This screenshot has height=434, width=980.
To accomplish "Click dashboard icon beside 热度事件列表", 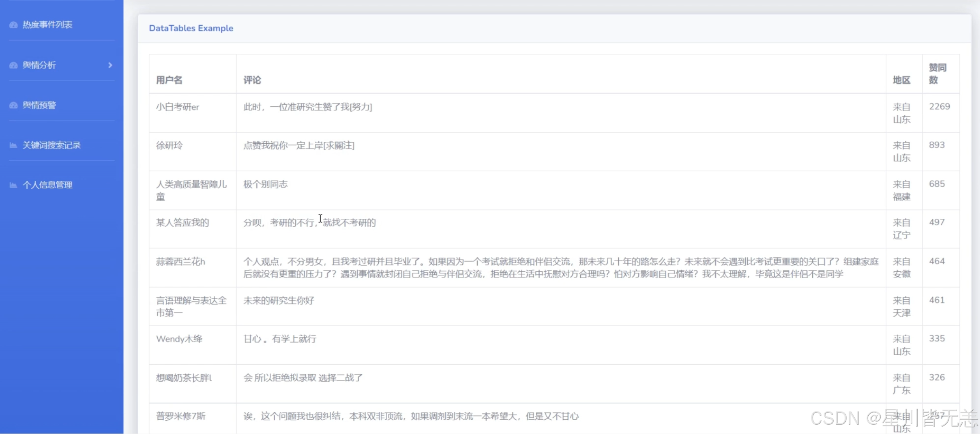I will click(x=14, y=25).
